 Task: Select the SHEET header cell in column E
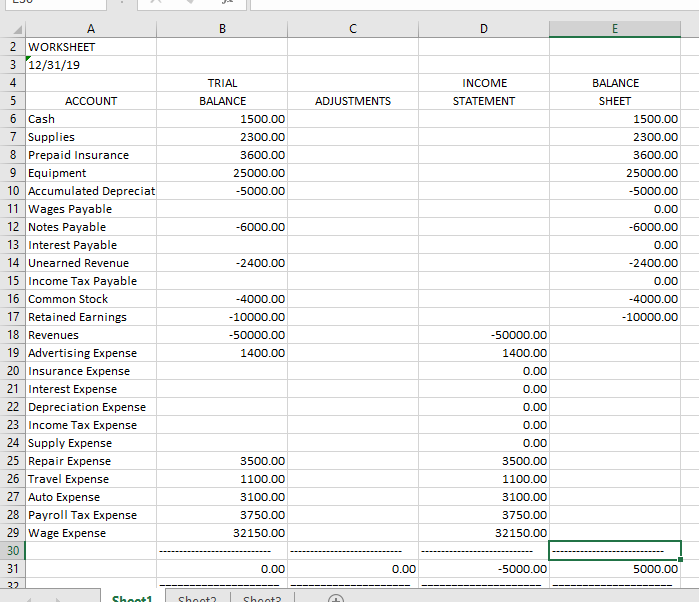click(x=615, y=101)
